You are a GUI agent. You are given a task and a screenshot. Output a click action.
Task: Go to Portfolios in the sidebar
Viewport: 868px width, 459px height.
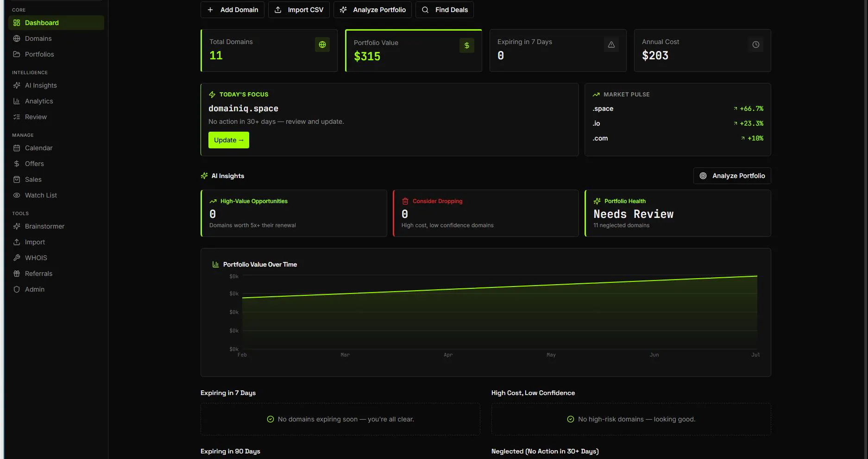click(56, 54)
